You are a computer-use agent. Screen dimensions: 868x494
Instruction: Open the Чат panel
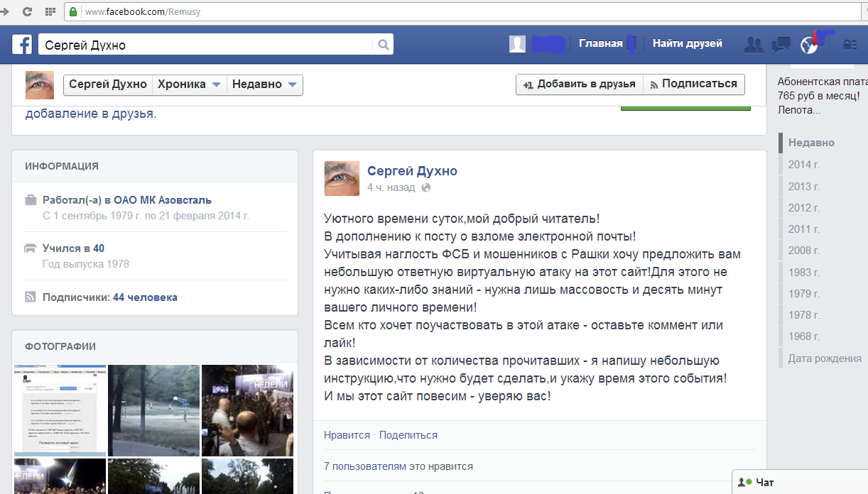click(x=800, y=482)
